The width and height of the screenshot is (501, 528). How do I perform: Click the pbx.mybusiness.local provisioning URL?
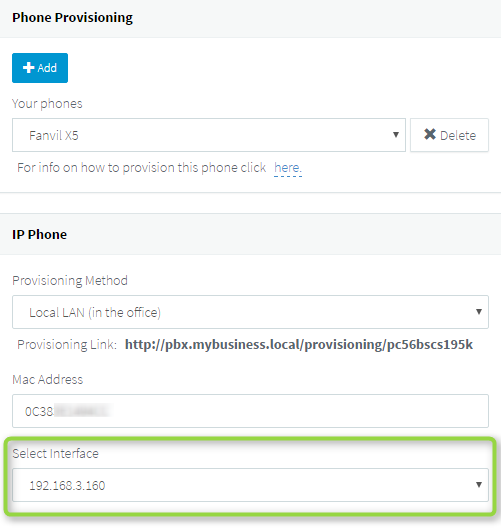(299, 344)
